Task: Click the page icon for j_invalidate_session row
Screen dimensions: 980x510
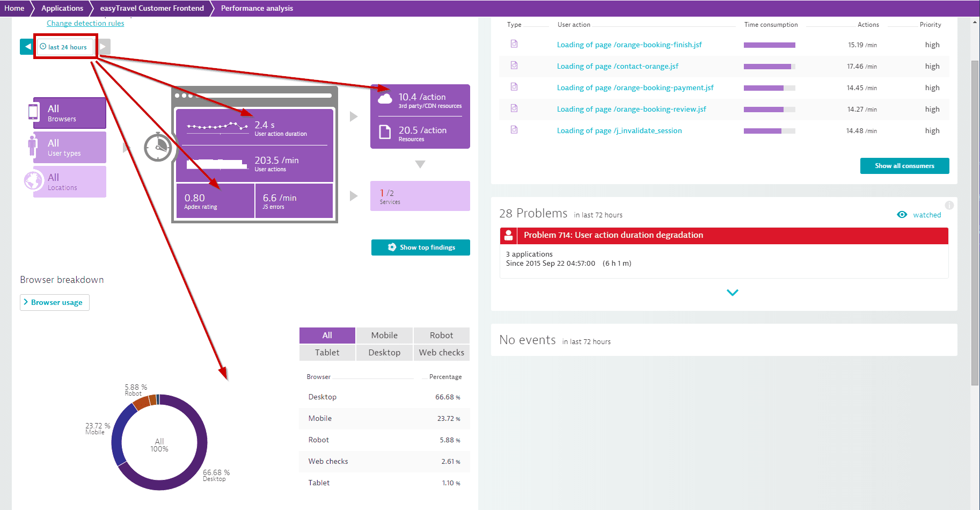Action: coord(514,130)
